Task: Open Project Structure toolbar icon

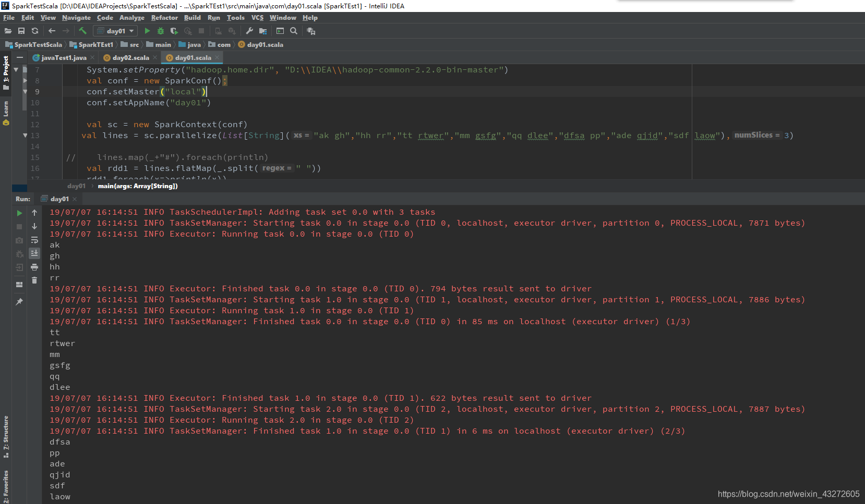Action: coord(263,31)
